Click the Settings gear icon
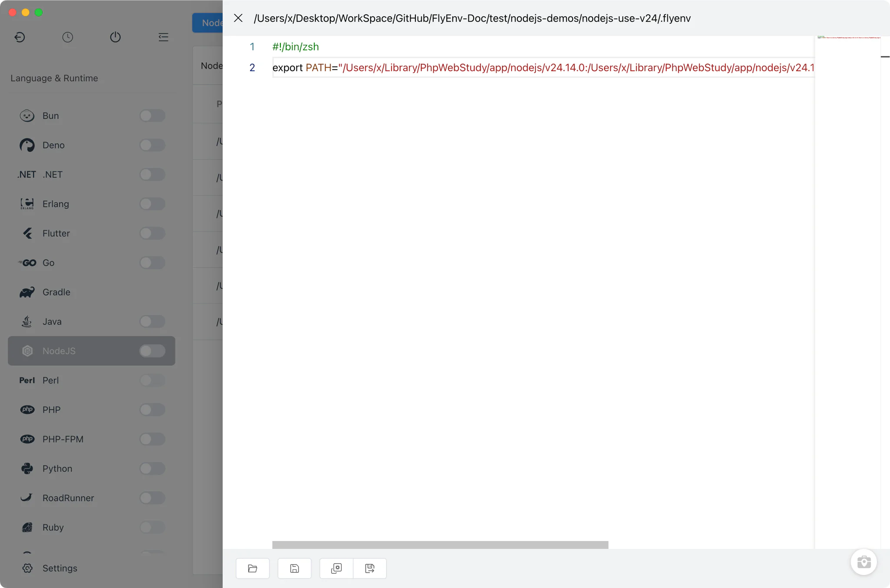The image size is (890, 588). pos(27,568)
